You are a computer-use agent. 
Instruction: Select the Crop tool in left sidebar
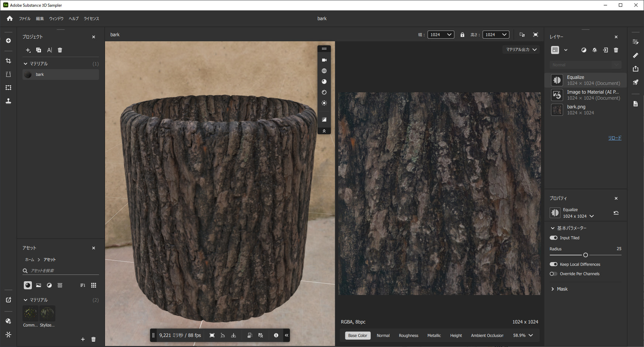click(8, 61)
